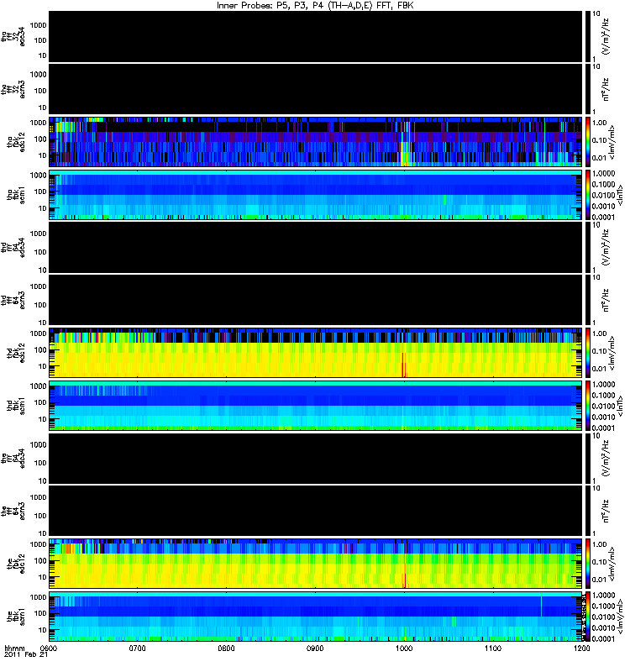Click the 1200 time tick label

pos(580,649)
